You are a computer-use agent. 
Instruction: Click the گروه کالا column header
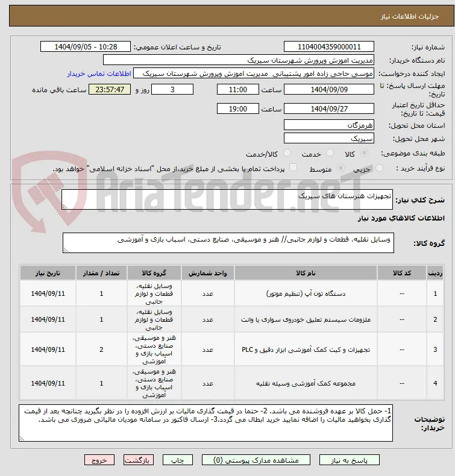tap(154, 273)
